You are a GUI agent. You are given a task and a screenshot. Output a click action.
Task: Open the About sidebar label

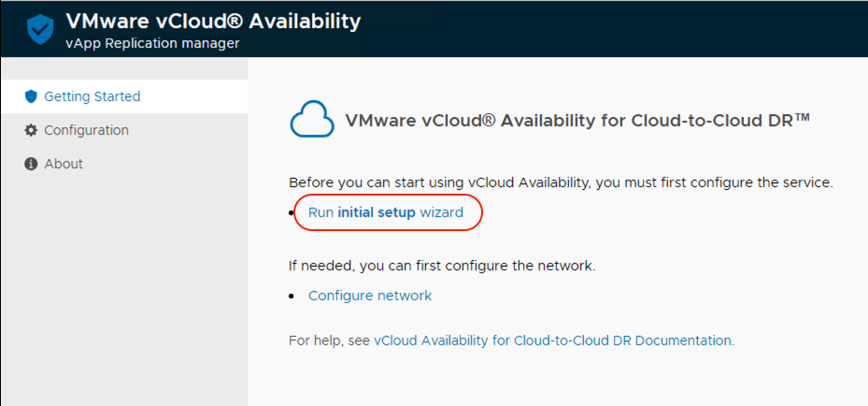click(x=64, y=164)
